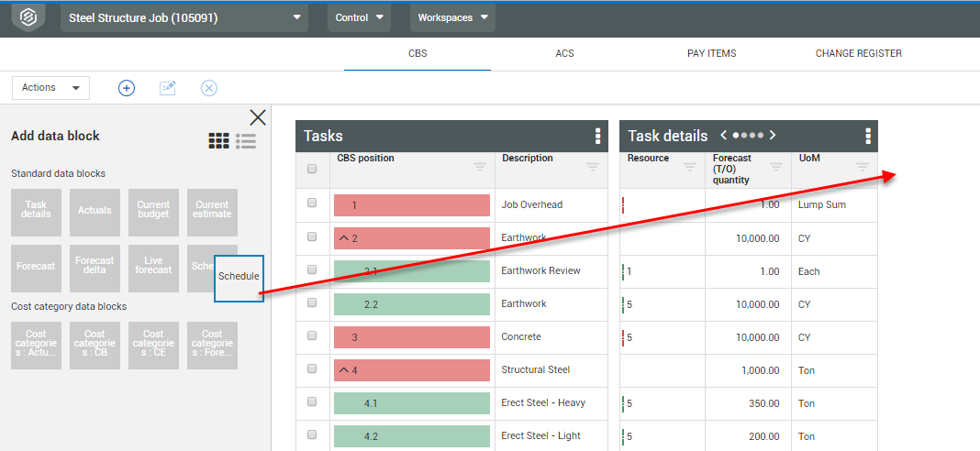Click the delete (X) circle icon
This screenshot has height=451, width=980.
tap(208, 88)
